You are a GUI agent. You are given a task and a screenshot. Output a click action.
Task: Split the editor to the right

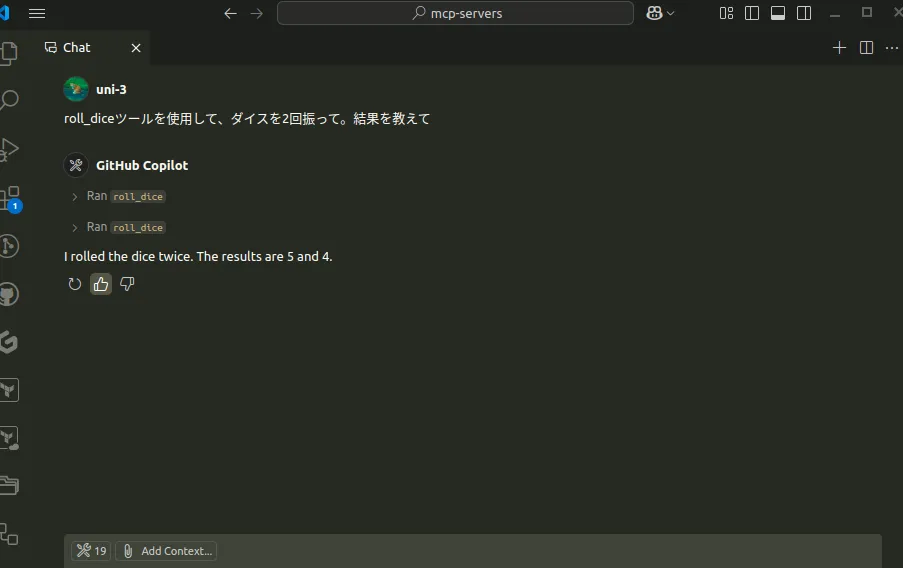[866, 48]
